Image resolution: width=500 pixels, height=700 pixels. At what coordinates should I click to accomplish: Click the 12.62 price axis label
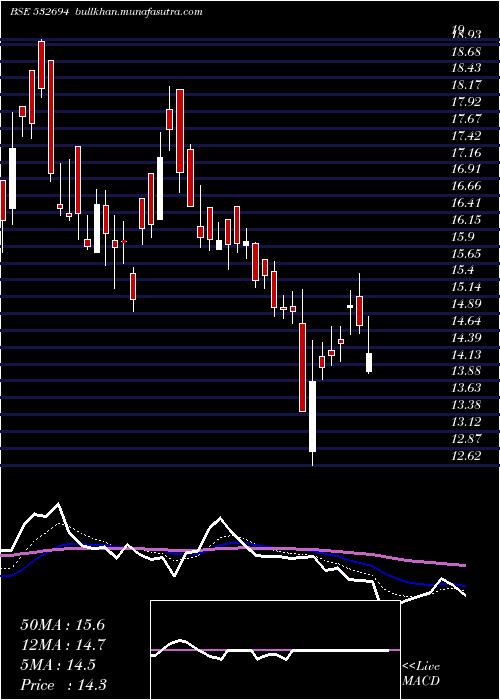click(466, 457)
